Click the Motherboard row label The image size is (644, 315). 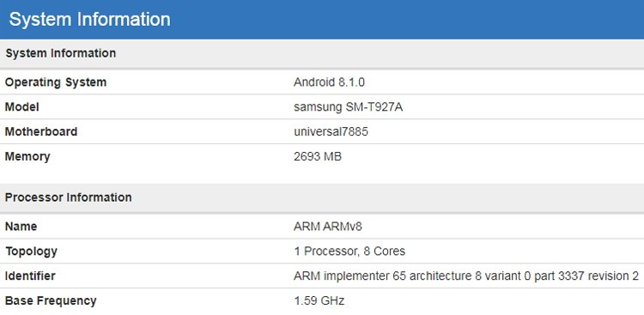coord(41,132)
